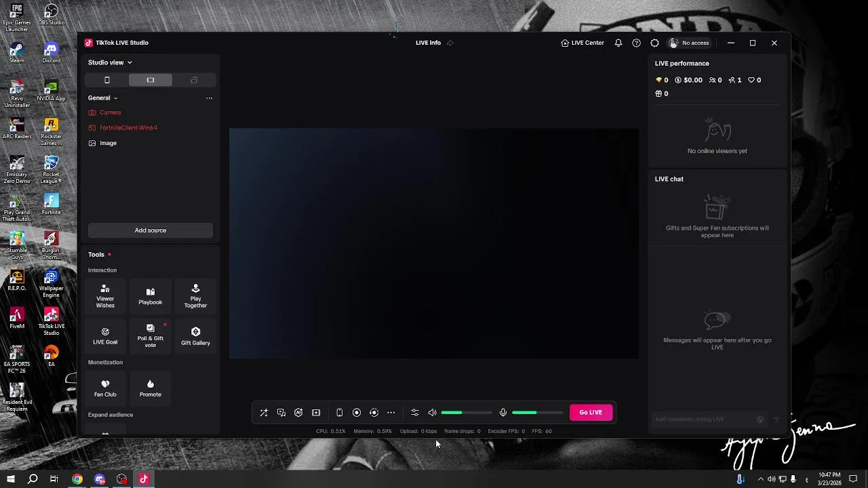Screen dimensions: 868x488
Task: Click the FPS: 60 status text
Action: tap(542, 431)
